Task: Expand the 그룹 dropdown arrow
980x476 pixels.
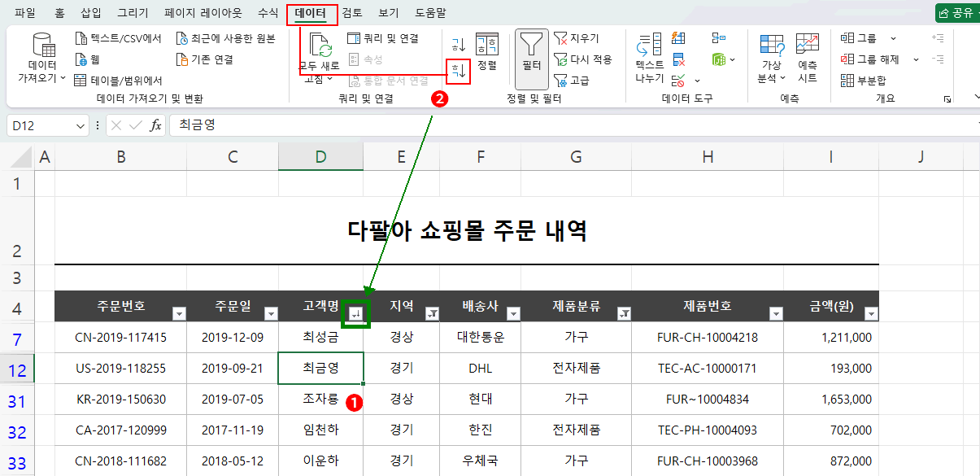Action: click(893, 38)
